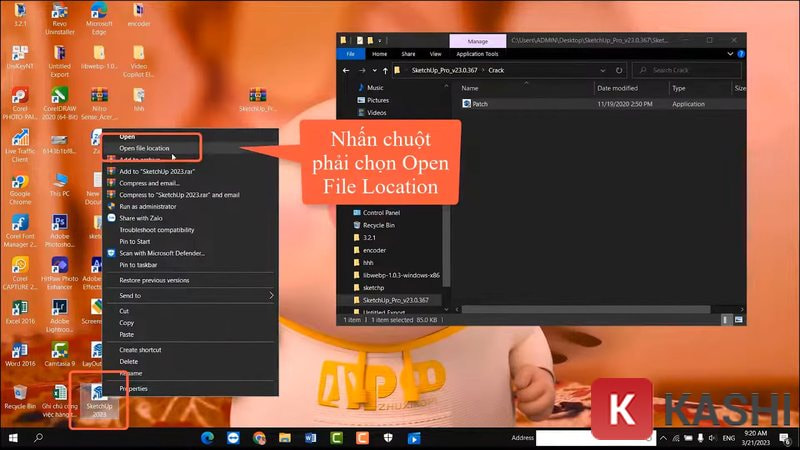Open Live Traffic Client desktop icon
The width and height of the screenshot is (800, 450).
(20, 146)
